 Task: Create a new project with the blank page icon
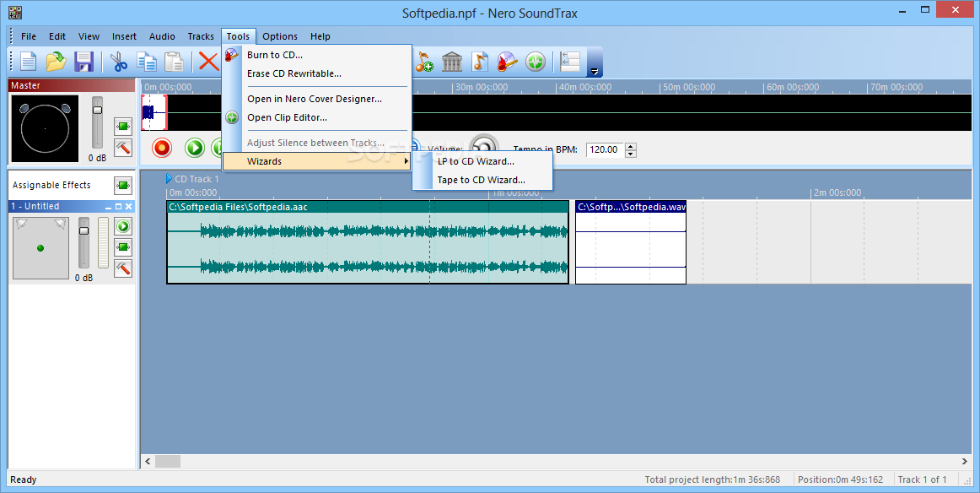(29, 62)
